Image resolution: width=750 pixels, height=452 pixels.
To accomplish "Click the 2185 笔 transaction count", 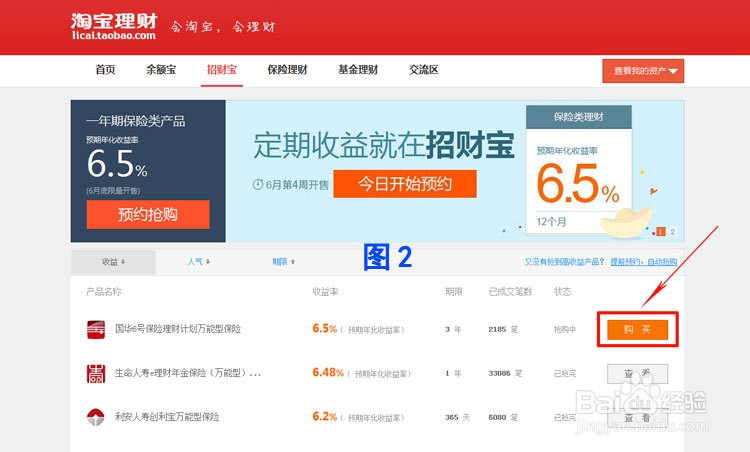I will 503,330.
